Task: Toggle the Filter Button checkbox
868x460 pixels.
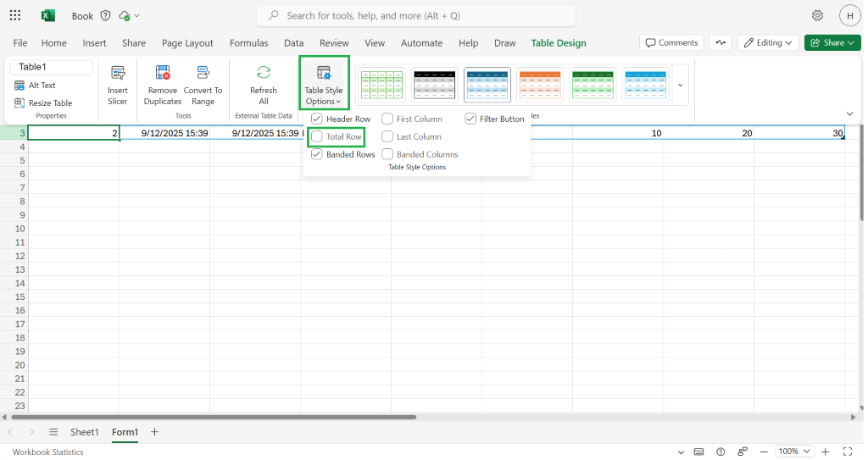Action: point(470,119)
